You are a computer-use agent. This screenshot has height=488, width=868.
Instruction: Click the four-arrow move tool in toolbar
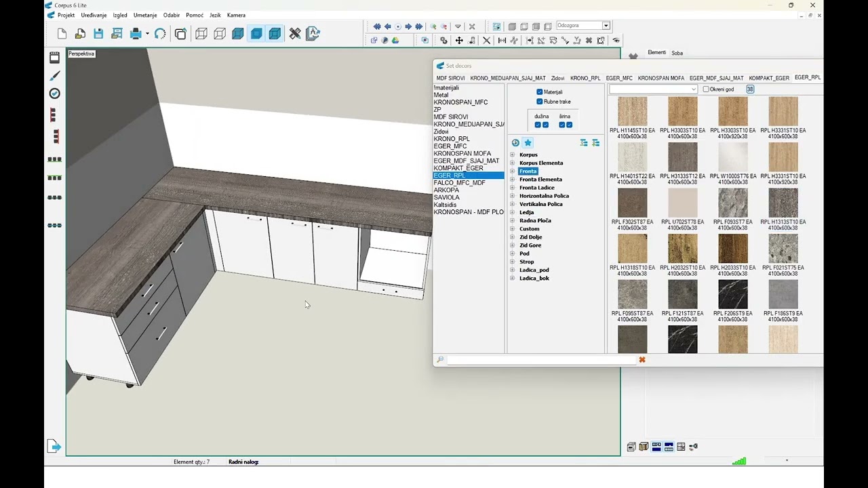point(459,41)
